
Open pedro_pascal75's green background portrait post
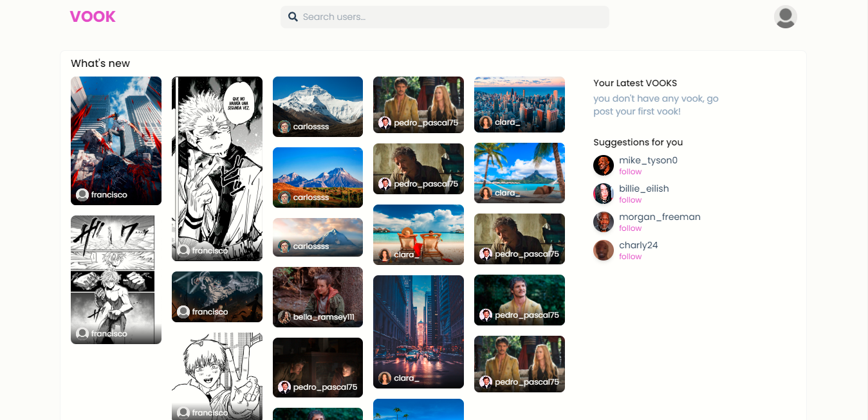click(x=519, y=300)
